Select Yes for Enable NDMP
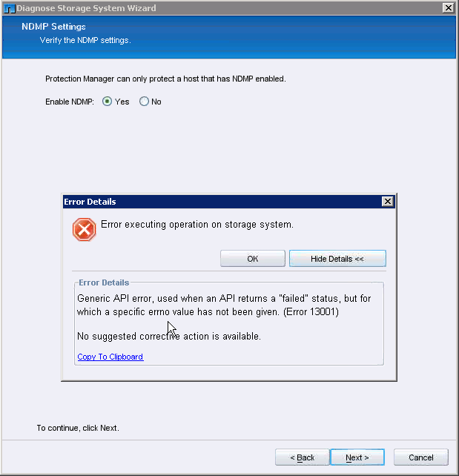 [x=108, y=102]
